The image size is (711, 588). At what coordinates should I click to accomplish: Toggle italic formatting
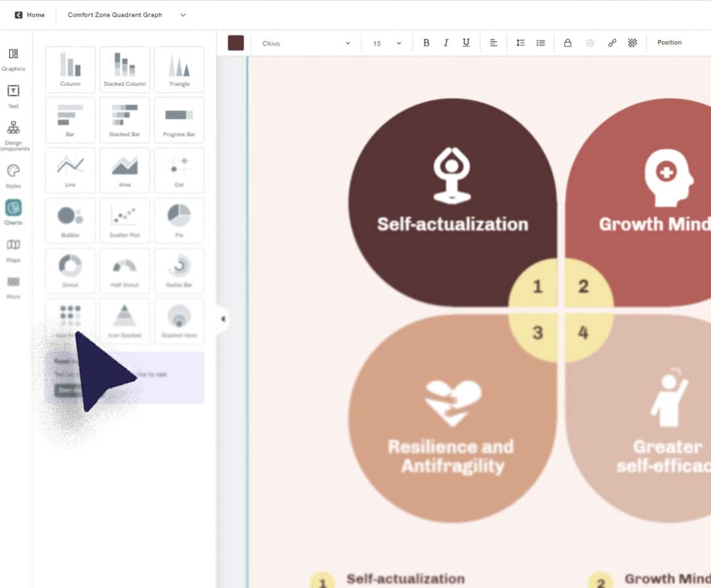point(446,43)
